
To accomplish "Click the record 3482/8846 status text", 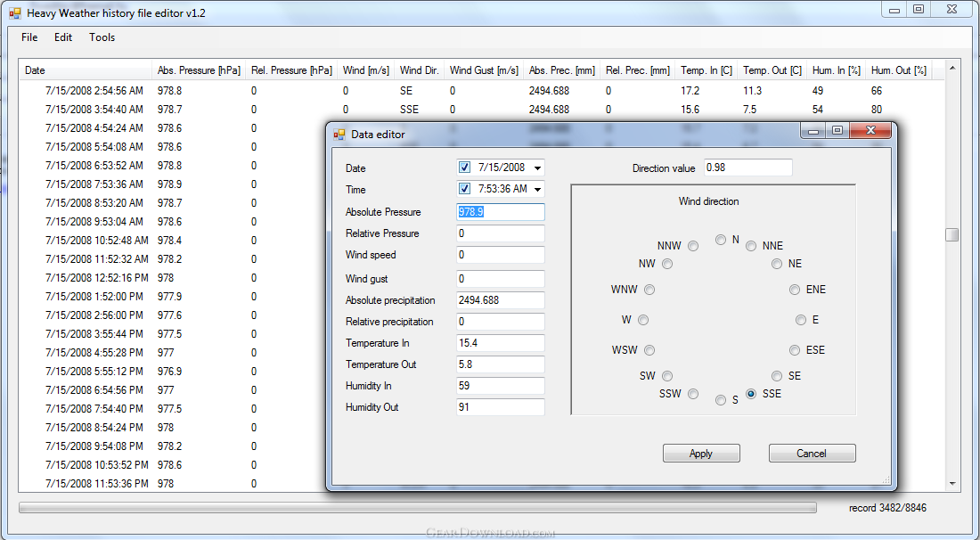I will click(x=887, y=508).
